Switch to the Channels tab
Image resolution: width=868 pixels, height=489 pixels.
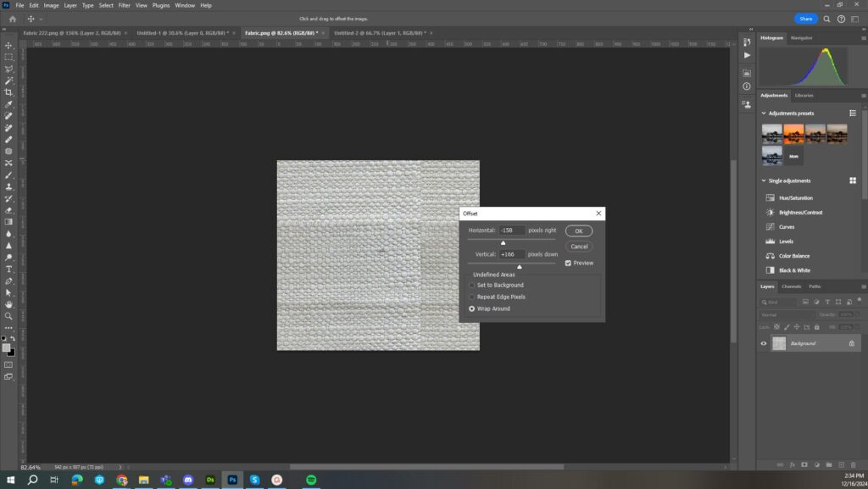(x=791, y=286)
